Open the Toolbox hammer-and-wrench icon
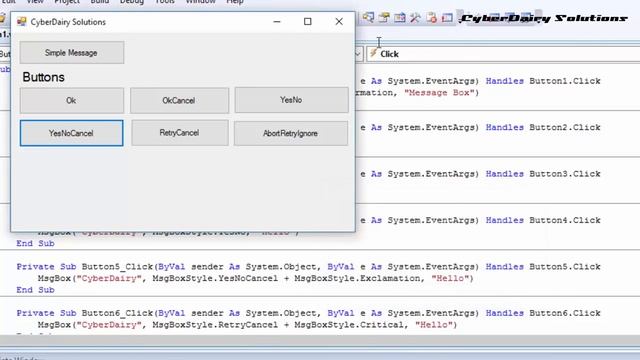Screen dimensions: 640x360 click(416, 18)
